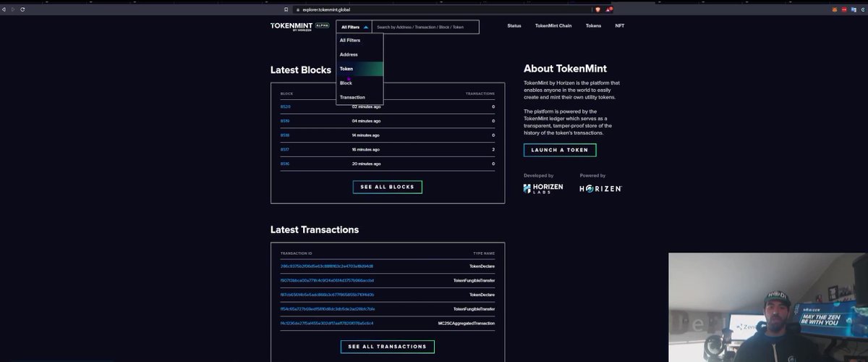Open the first TokenDeclare transaction ID
Screen dimensions: 868x362
(327, 266)
